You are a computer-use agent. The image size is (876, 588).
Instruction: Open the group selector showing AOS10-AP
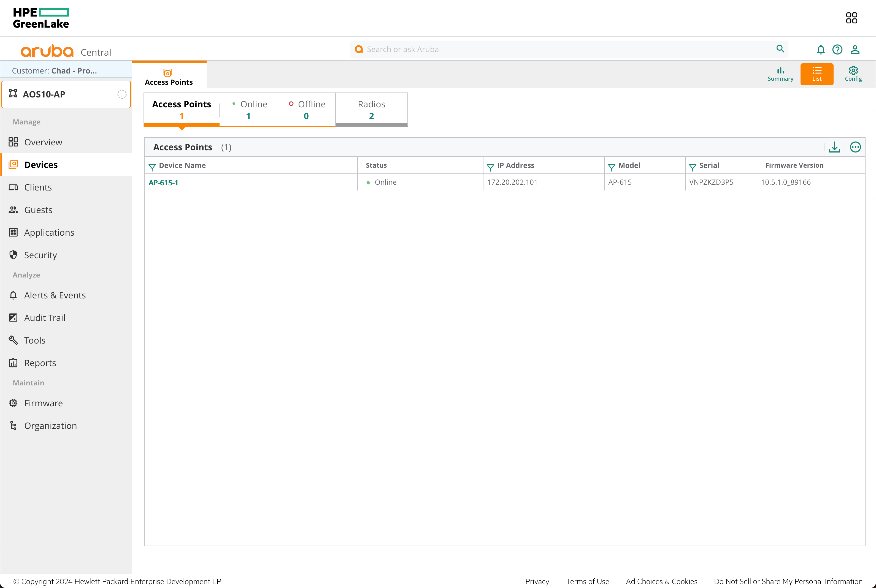point(66,94)
